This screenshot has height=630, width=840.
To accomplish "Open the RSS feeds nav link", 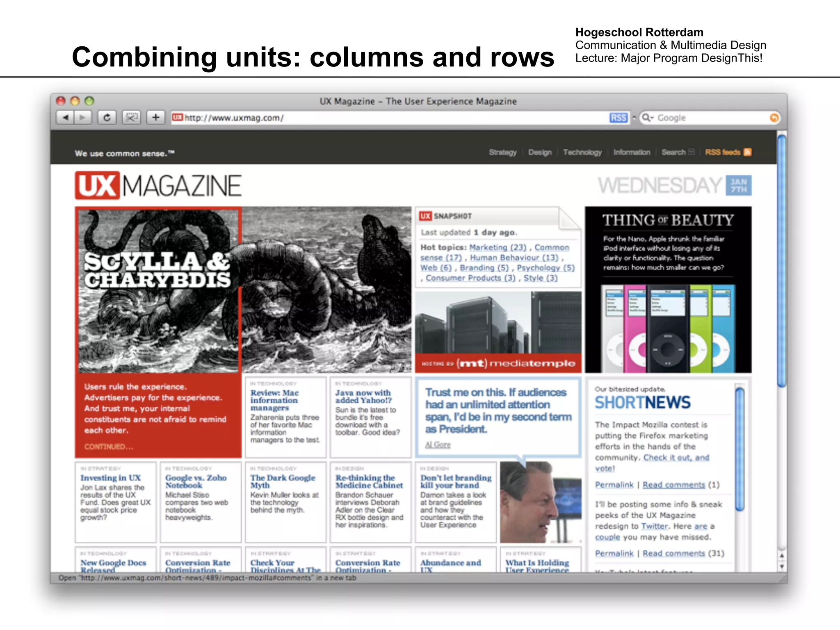I will tap(723, 152).
